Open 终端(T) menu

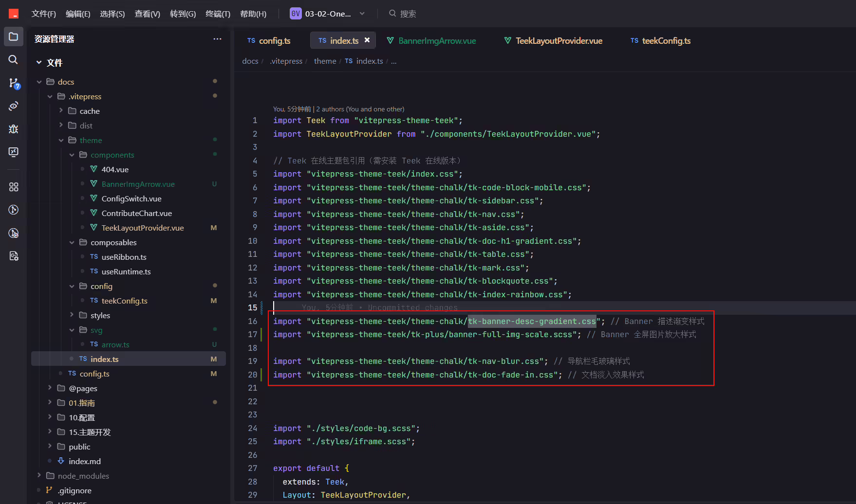tap(218, 14)
